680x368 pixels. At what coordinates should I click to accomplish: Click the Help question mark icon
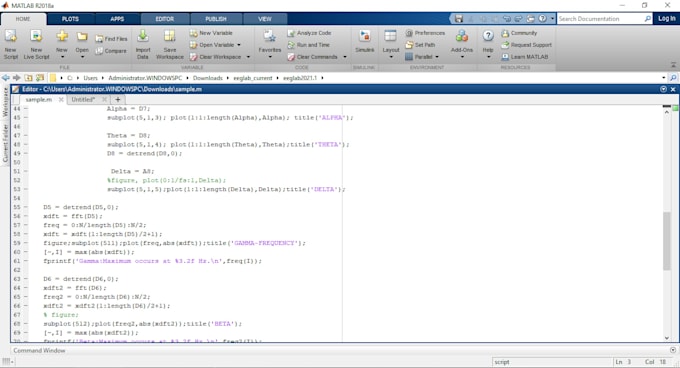tap(488, 36)
